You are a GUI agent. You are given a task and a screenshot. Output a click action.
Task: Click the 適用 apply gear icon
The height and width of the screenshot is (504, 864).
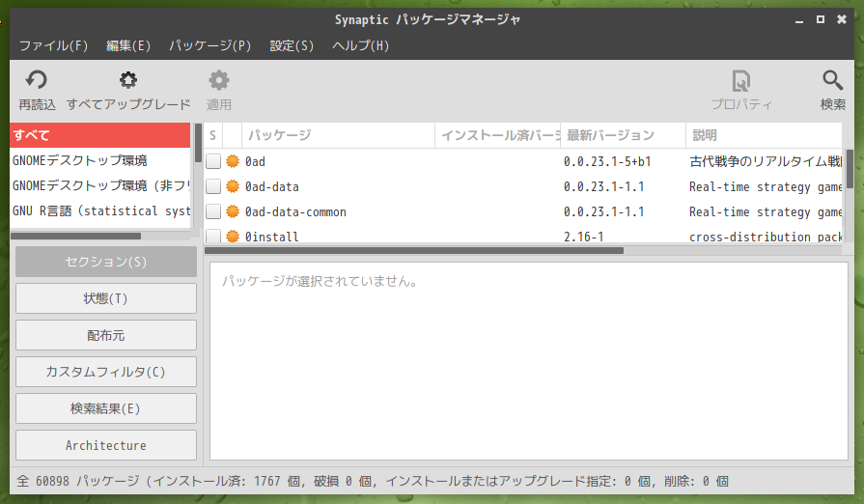coord(219,80)
